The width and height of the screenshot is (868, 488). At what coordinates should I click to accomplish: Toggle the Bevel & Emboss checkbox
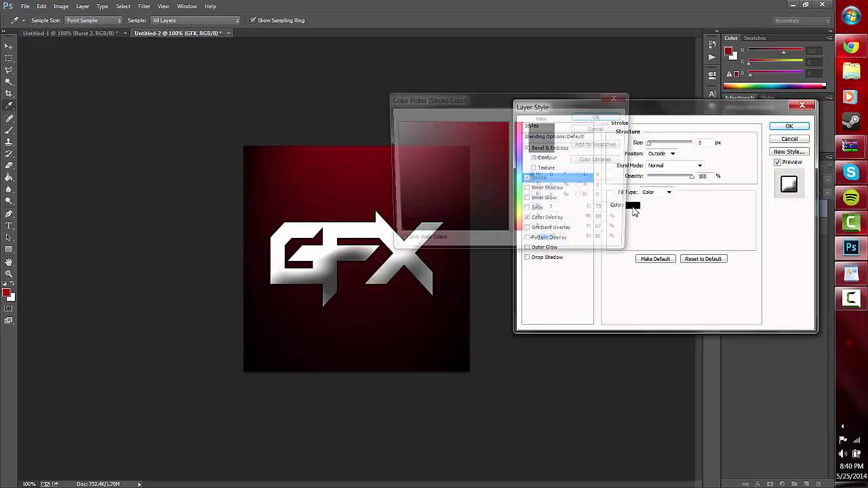pyautogui.click(x=527, y=148)
